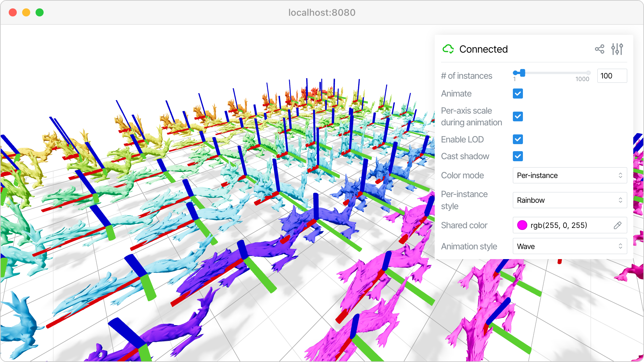Image resolution: width=644 pixels, height=362 pixels.
Task: Click the yellow minimize window button
Action: (x=26, y=12)
